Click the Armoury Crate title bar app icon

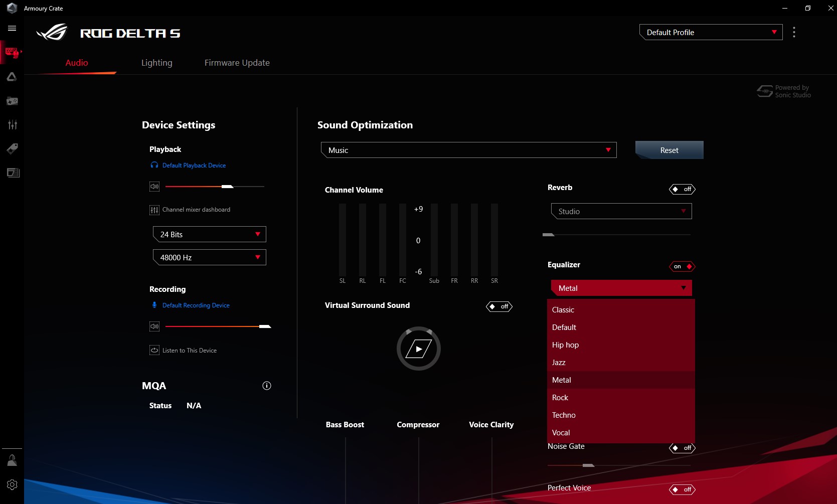12,8
